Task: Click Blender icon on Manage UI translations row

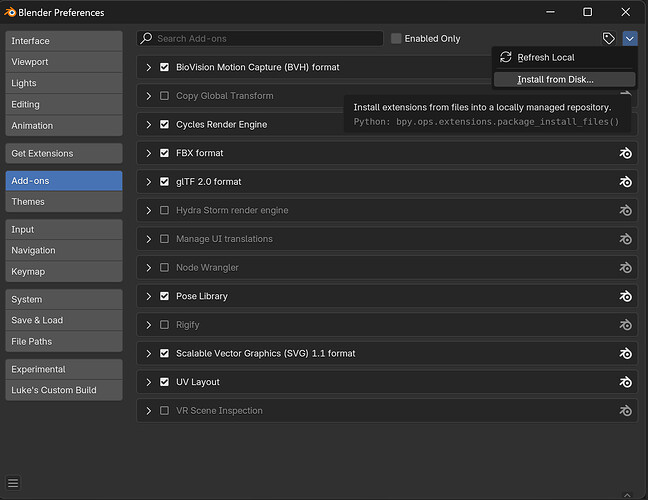Action: point(625,239)
